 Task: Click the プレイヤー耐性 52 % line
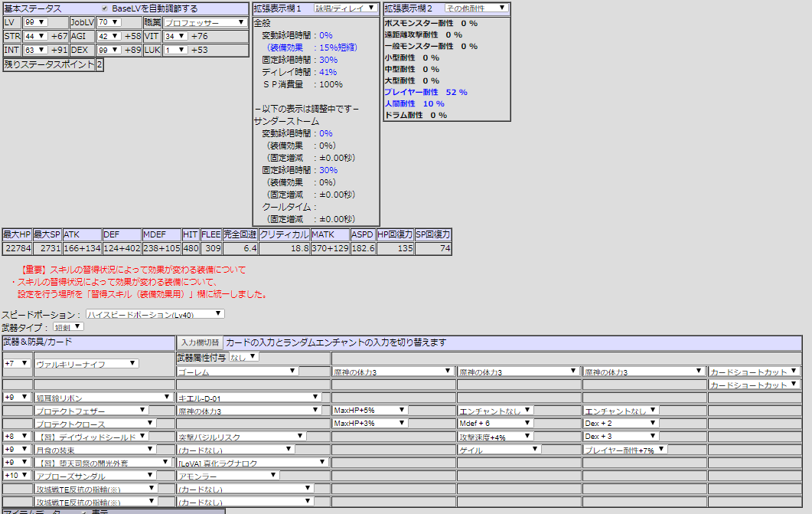[x=426, y=92]
